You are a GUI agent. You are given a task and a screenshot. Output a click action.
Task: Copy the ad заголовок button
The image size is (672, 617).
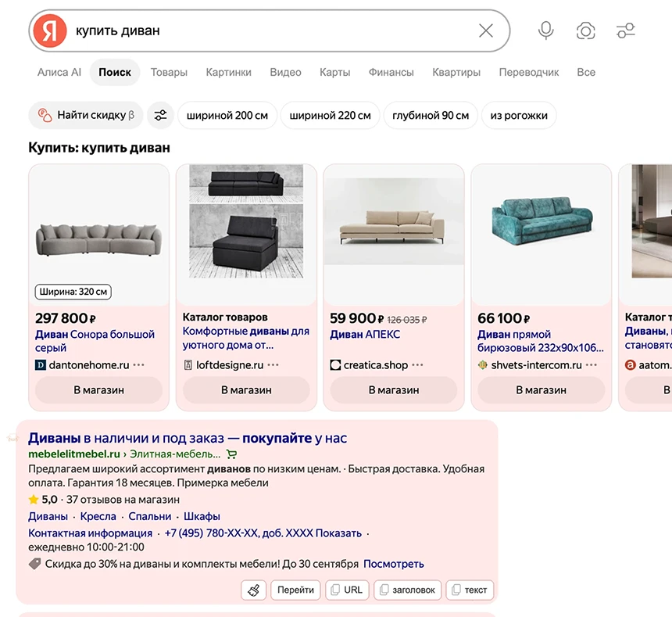tap(407, 590)
